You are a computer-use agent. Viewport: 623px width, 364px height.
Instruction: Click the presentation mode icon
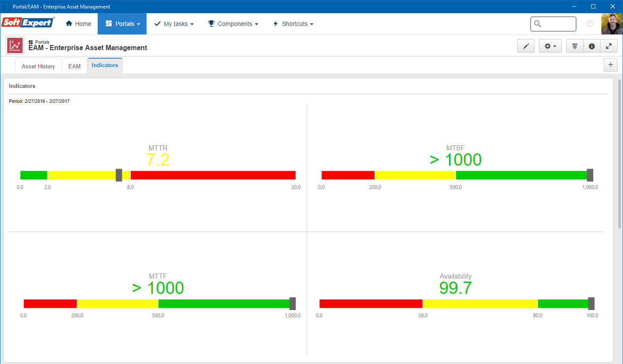(575, 46)
